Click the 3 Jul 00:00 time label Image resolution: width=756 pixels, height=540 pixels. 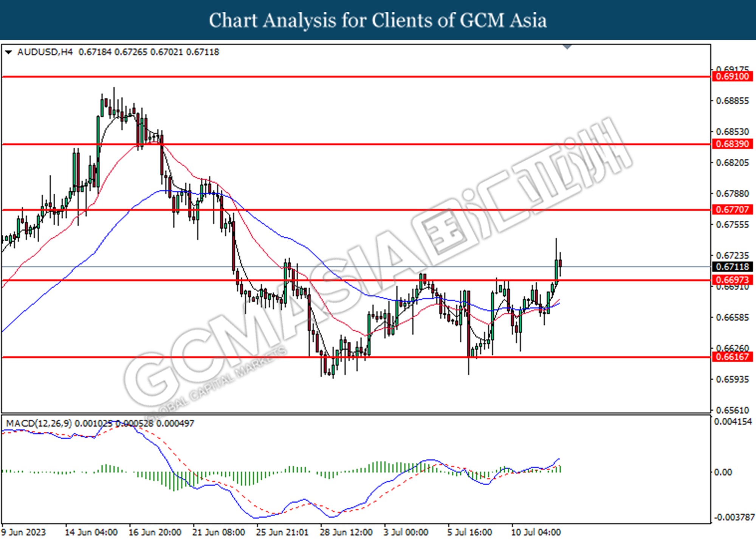click(x=406, y=532)
